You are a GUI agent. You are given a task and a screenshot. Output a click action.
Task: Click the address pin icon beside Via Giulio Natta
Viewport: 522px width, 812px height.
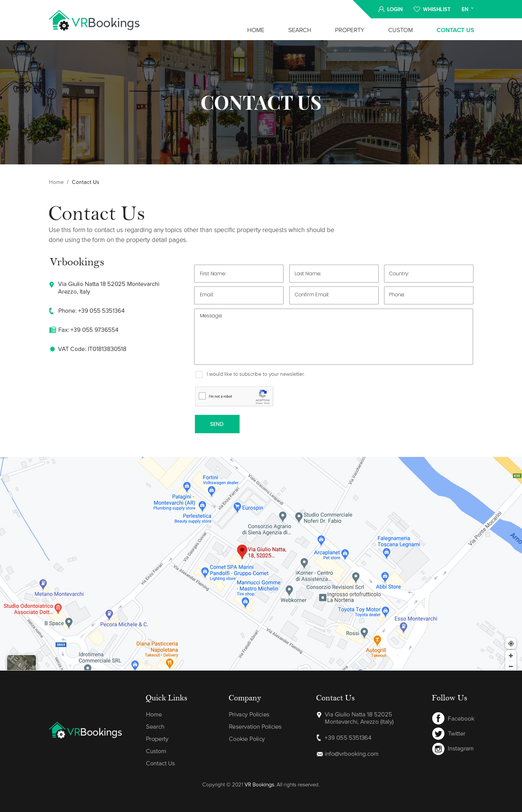[x=52, y=284]
